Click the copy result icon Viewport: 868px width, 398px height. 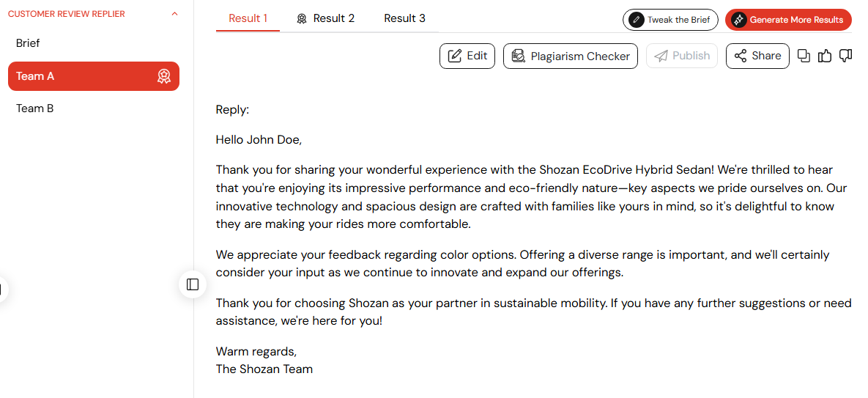pyautogui.click(x=804, y=56)
